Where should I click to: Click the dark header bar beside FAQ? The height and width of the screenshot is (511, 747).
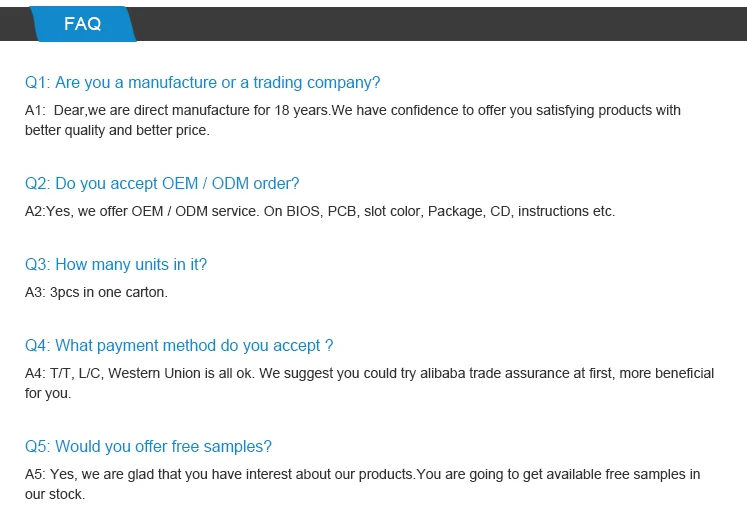click(x=440, y=22)
